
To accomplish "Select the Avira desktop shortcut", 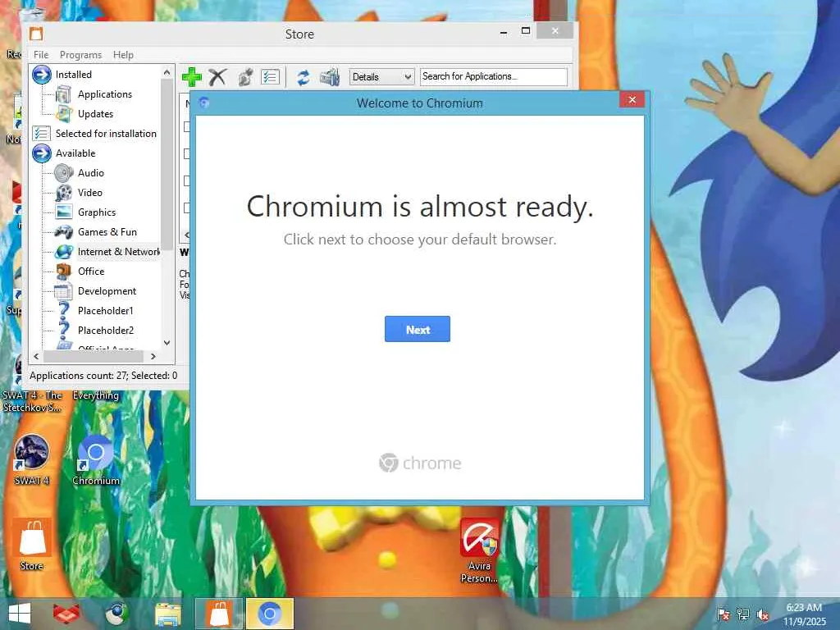I will pyautogui.click(x=479, y=550).
